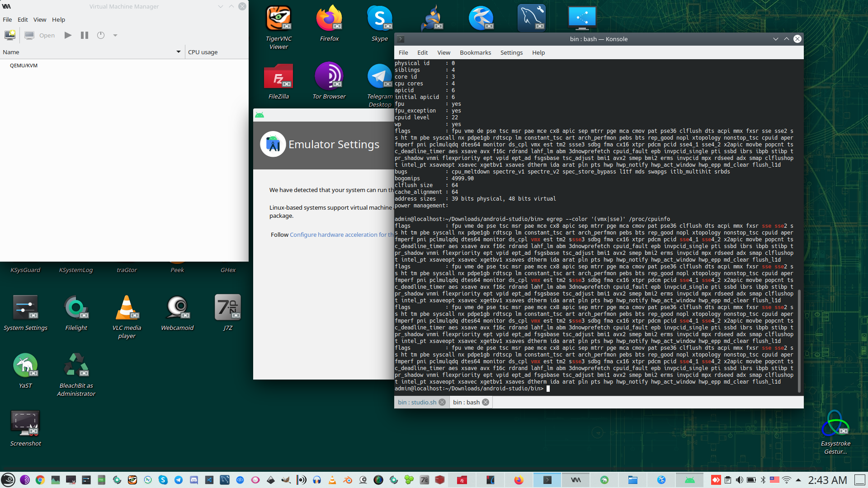This screenshot has width=868, height=488.
Task: Close the bin : bash tab
Action: coord(486,402)
